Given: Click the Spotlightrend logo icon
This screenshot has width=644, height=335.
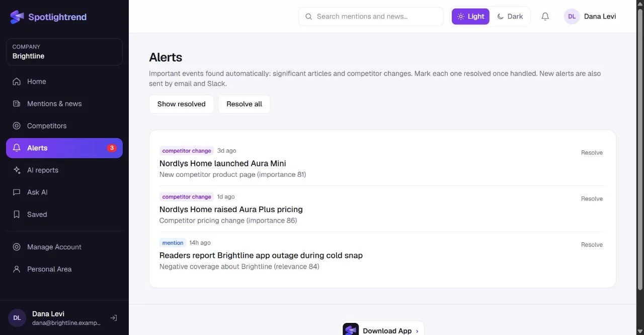Looking at the screenshot, I should 17,17.
